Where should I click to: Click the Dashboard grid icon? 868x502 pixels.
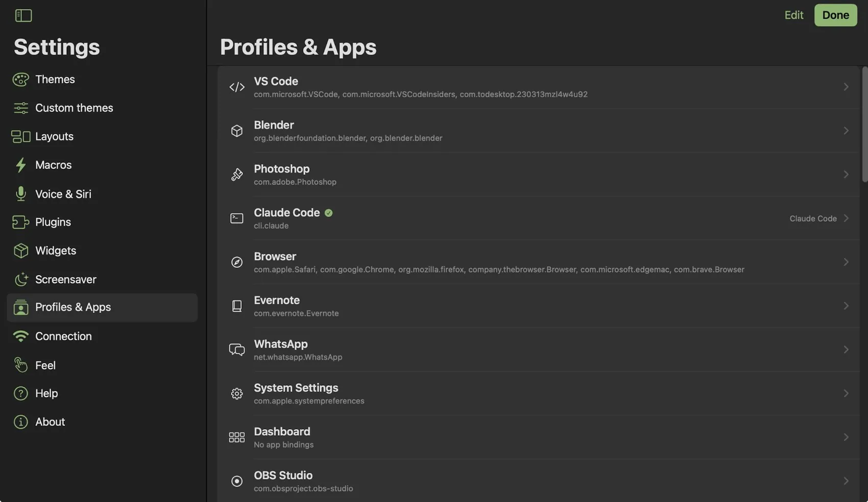(236, 437)
